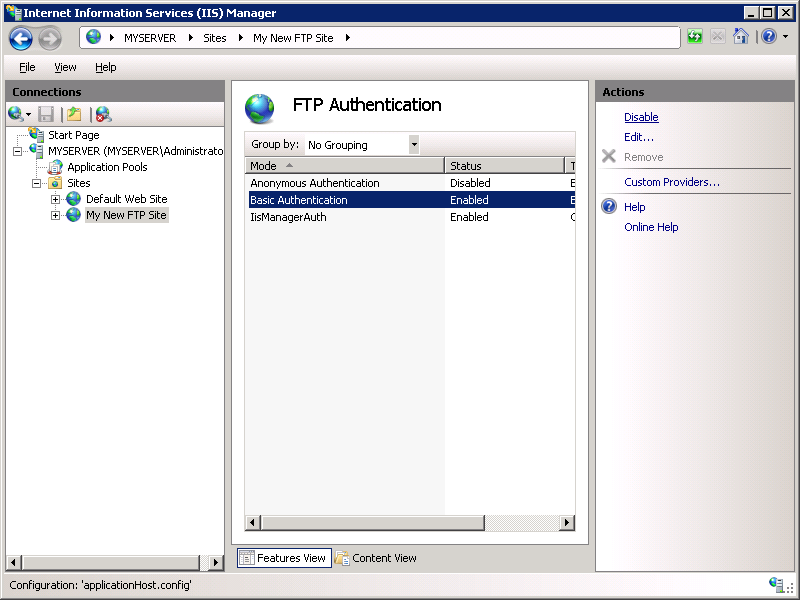Click the FTP Authentication globe icon
The width and height of the screenshot is (800, 600).
(258, 104)
